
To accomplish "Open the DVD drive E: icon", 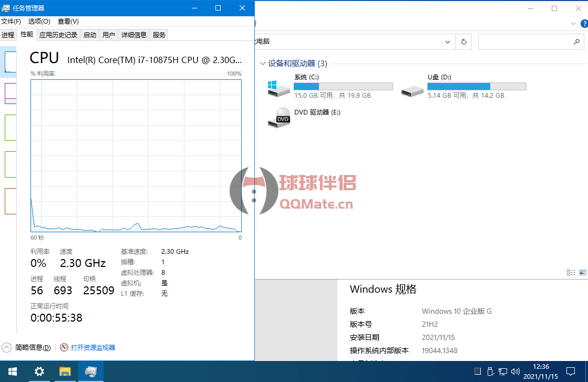I will click(278, 118).
